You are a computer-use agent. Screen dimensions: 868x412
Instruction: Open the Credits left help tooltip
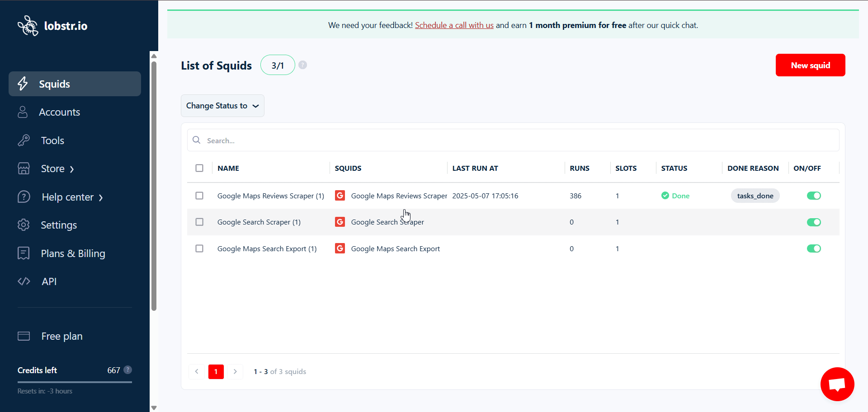(128, 370)
